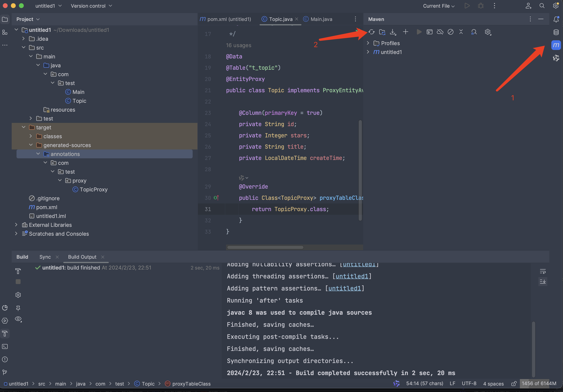The width and height of the screenshot is (563, 392).
Task: Expand the .idea folder
Action: (24, 39)
